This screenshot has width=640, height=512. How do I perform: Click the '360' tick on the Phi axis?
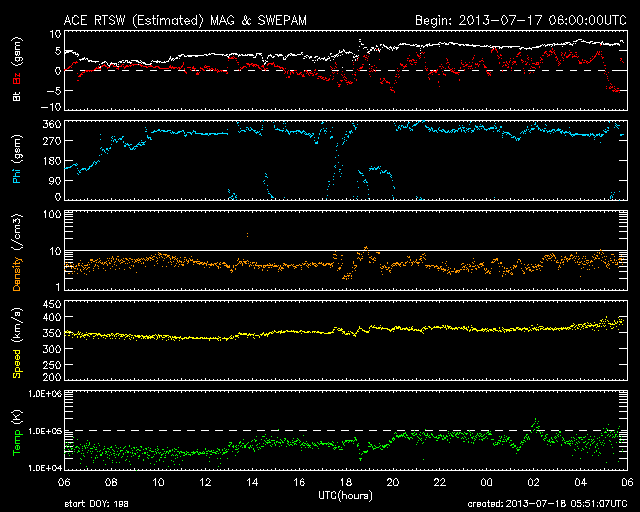pos(52,124)
